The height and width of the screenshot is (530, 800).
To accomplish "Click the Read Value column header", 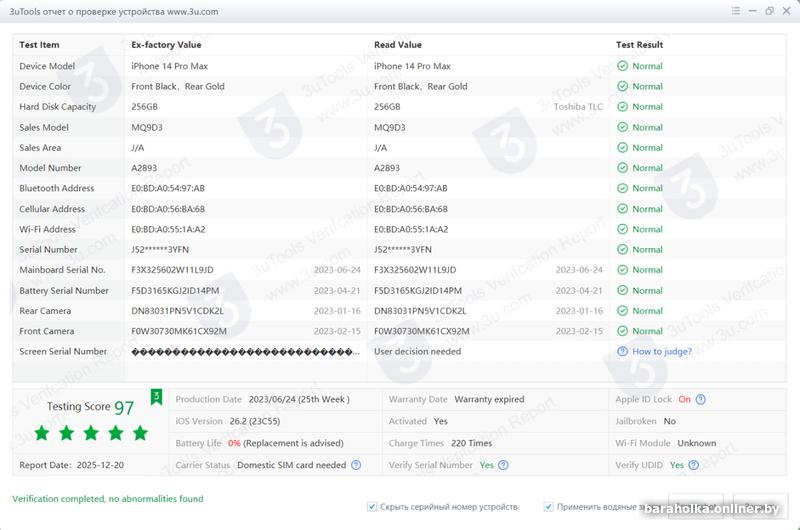I will coord(398,45).
